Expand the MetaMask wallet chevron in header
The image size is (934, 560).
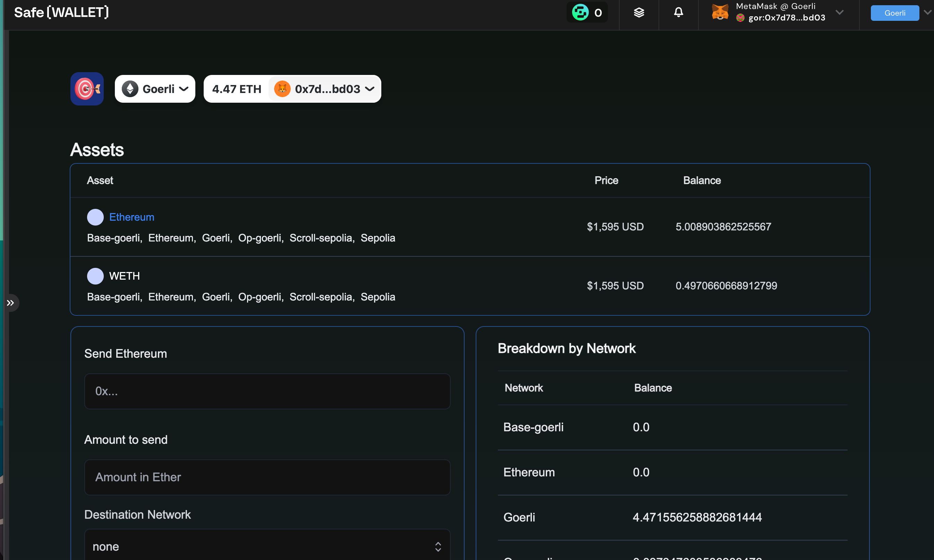839,12
